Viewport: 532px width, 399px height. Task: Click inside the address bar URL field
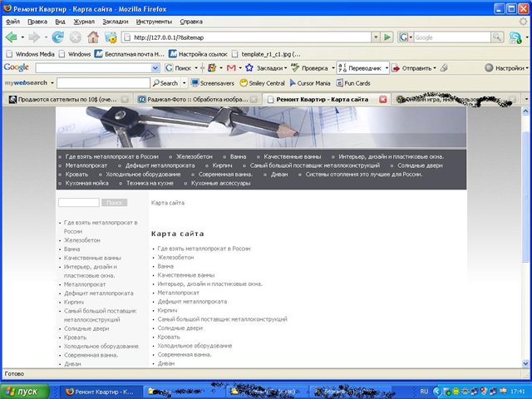pyautogui.click(x=249, y=37)
